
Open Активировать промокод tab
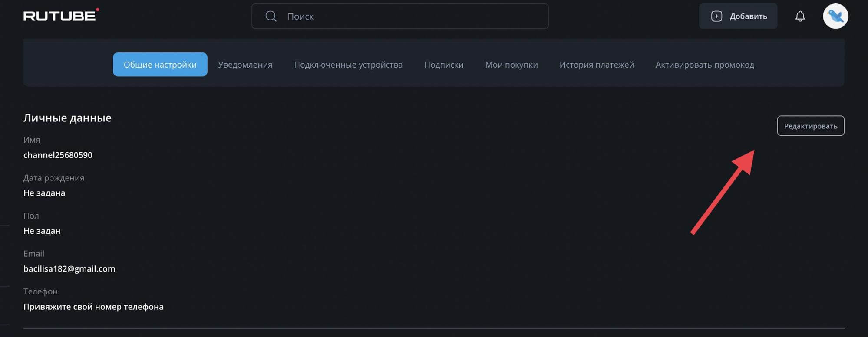point(704,65)
